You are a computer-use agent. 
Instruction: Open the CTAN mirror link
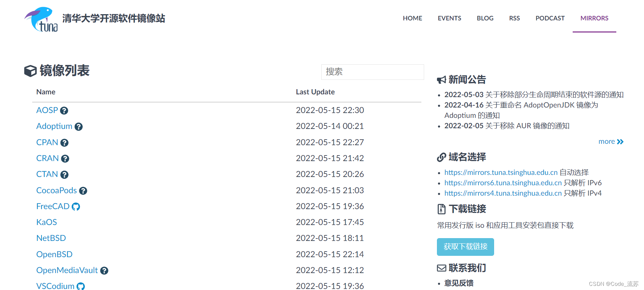pyautogui.click(x=47, y=174)
